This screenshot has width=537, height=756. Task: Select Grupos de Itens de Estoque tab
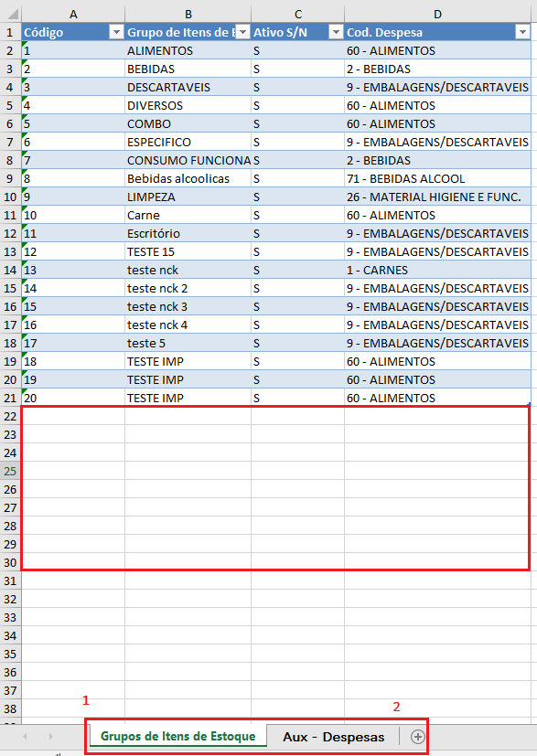178,736
